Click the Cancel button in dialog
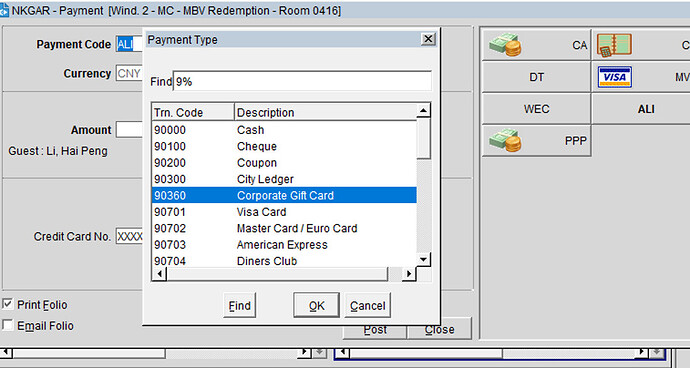The width and height of the screenshot is (690, 368). (367, 305)
